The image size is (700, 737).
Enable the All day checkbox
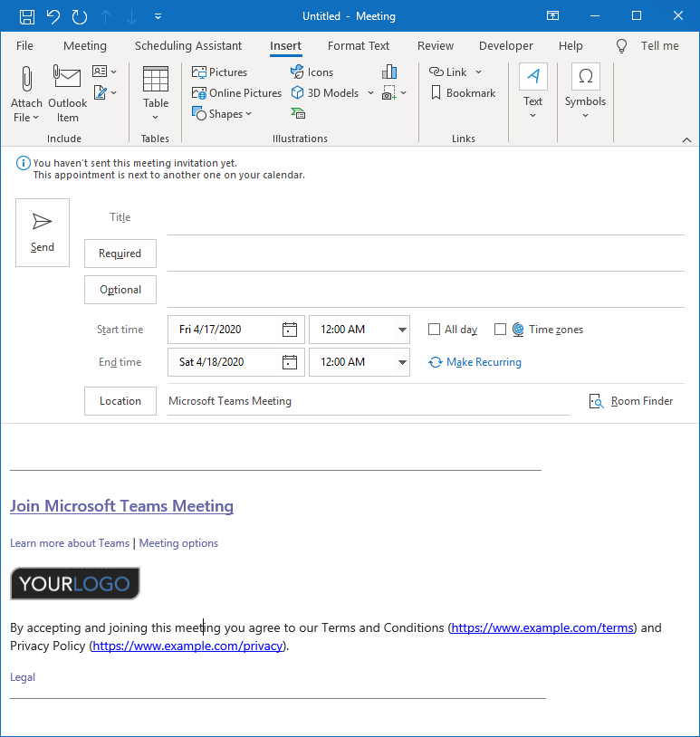pos(435,330)
